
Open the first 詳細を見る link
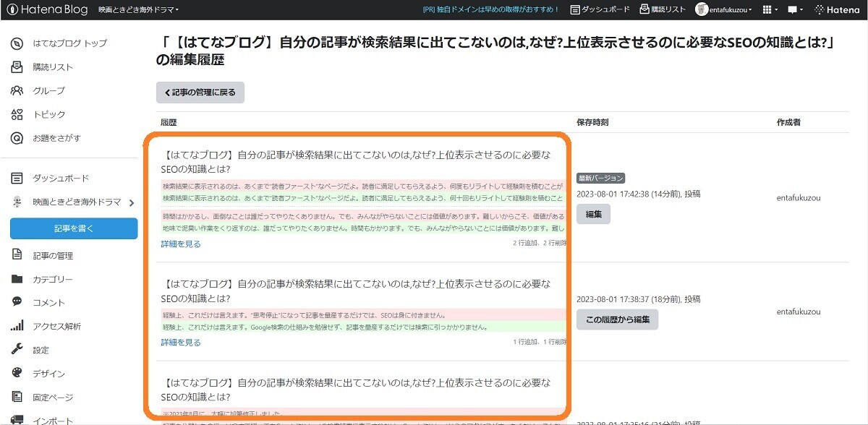click(x=179, y=244)
